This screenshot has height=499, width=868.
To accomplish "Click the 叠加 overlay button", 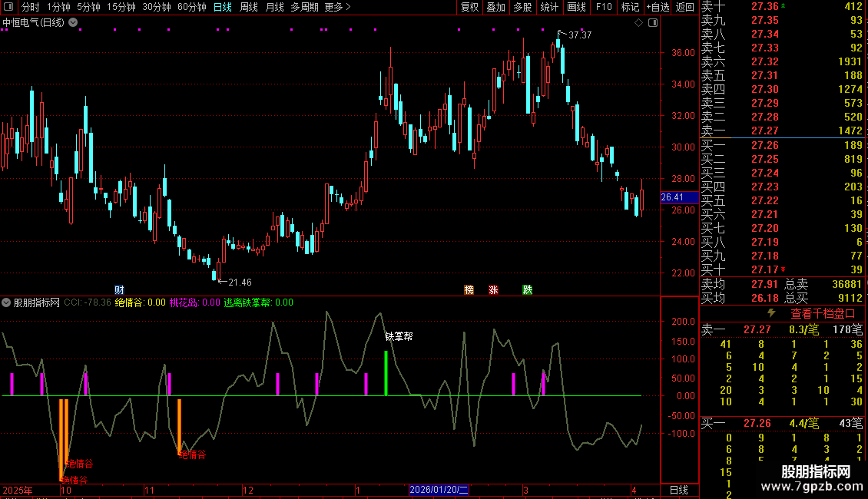I will (x=496, y=7).
